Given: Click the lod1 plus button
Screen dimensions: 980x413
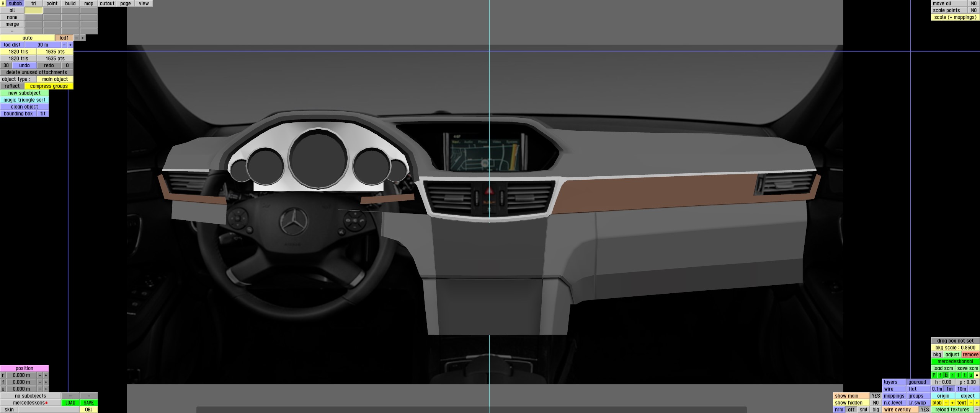Looking at the screenshot, I should [x=83, y=38].
